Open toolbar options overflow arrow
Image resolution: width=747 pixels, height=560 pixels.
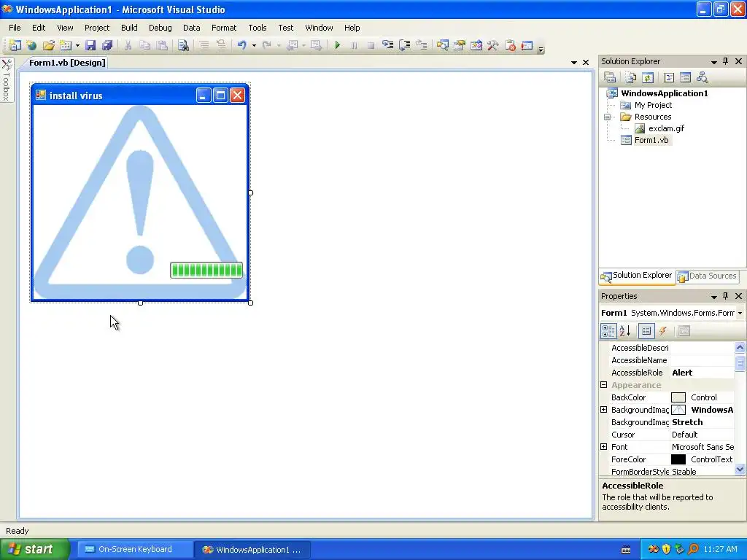coord(541,48)
